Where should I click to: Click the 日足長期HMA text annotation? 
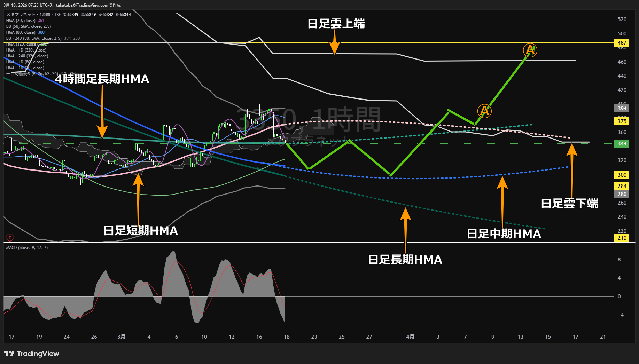tap(405, 260)
